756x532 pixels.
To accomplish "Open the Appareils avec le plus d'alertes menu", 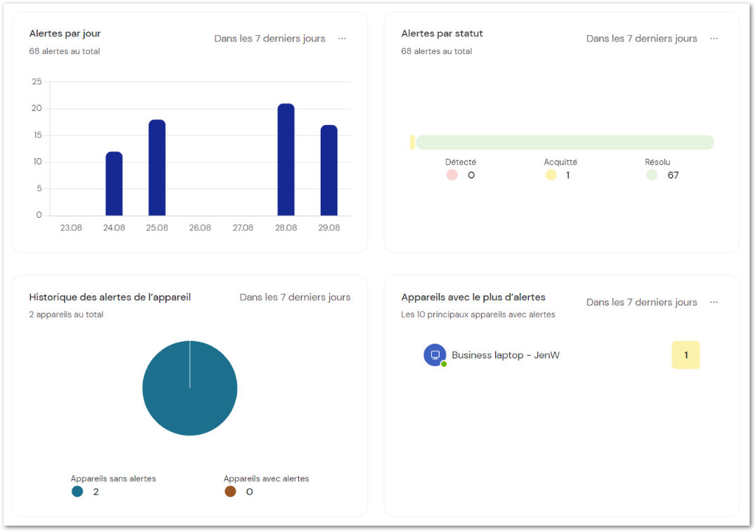I will [714, 302].
